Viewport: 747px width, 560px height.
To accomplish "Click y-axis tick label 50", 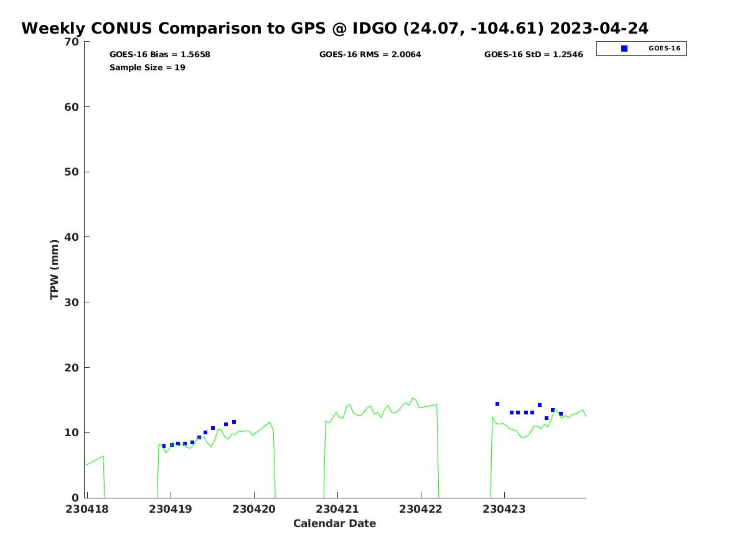I will pyautogui.click(x=72, y=172).
